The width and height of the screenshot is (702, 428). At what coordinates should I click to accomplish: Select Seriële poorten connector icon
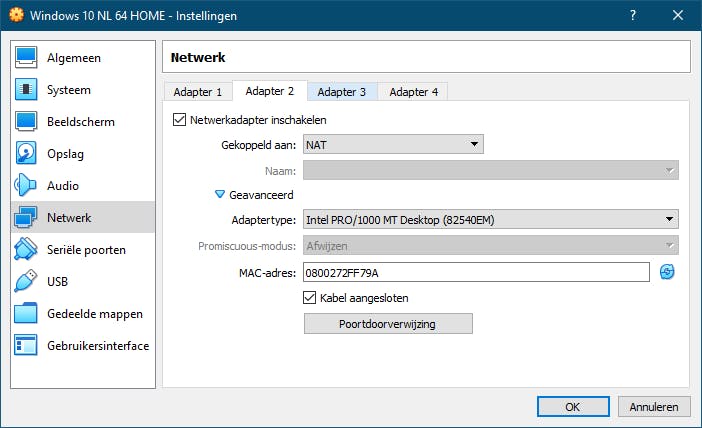tap(27, 250)
